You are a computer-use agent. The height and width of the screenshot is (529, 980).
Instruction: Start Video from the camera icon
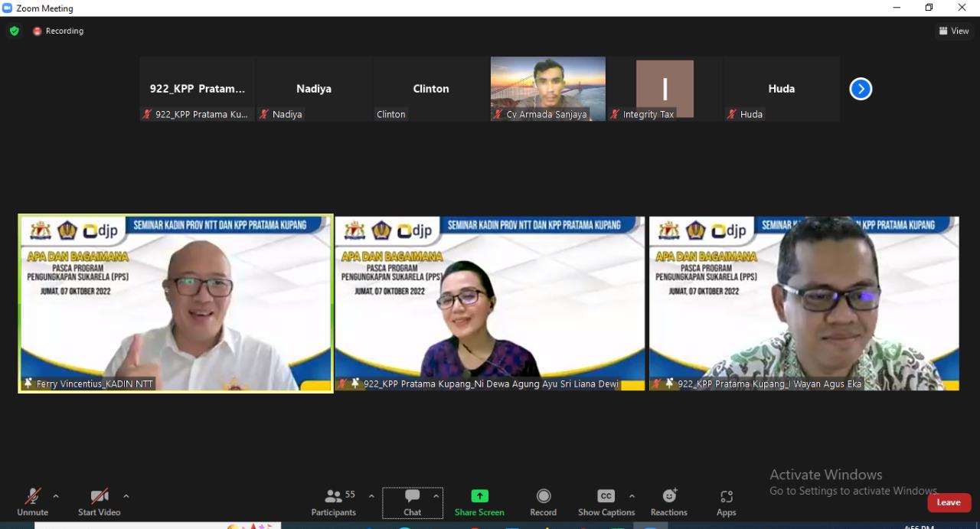coord(99,501)
